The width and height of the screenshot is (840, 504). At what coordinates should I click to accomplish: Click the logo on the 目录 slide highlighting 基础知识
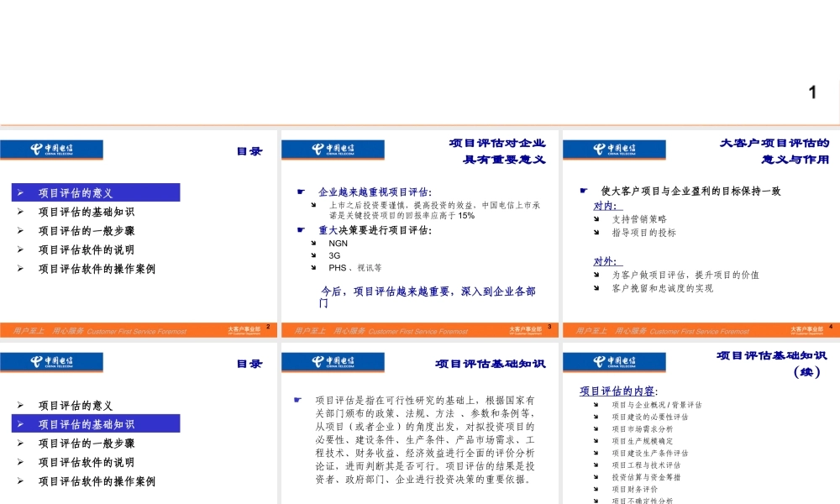pyautogui.click(x=51, y=362)
